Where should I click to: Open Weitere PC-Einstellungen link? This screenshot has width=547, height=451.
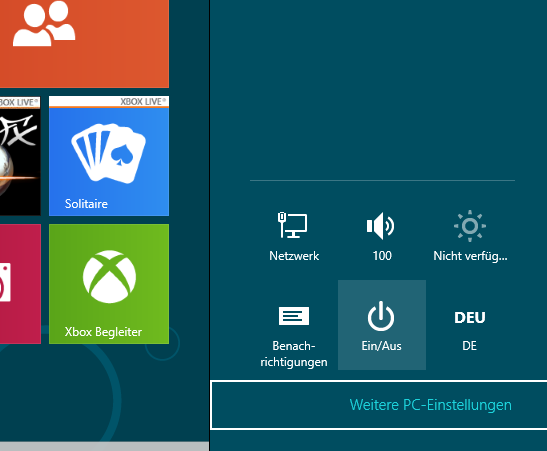[430, 405]
